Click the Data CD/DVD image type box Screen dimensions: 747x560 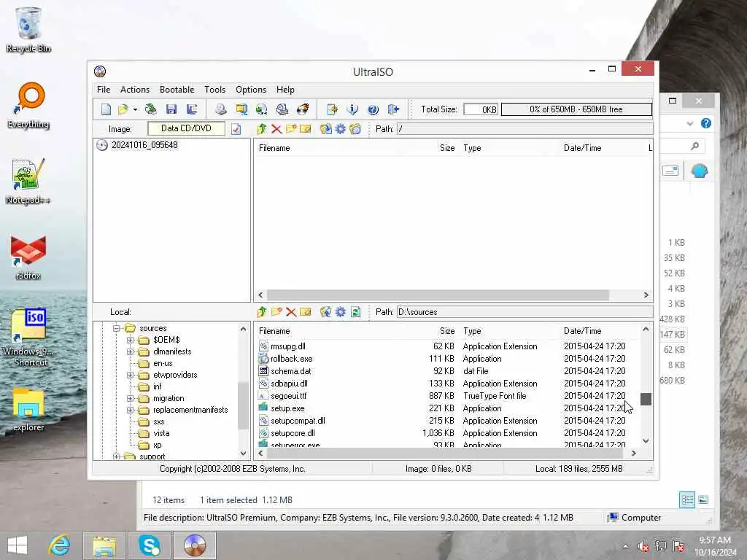coord(186,128)
